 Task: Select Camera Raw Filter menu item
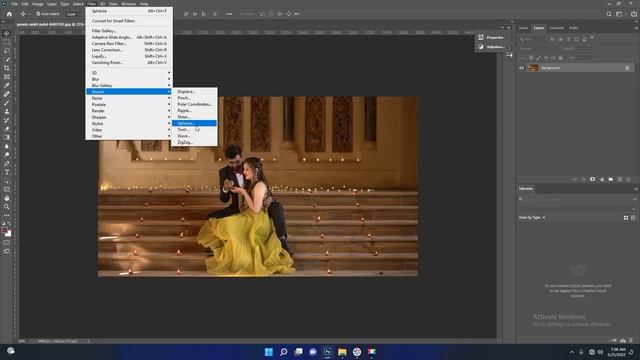point(129,43)
